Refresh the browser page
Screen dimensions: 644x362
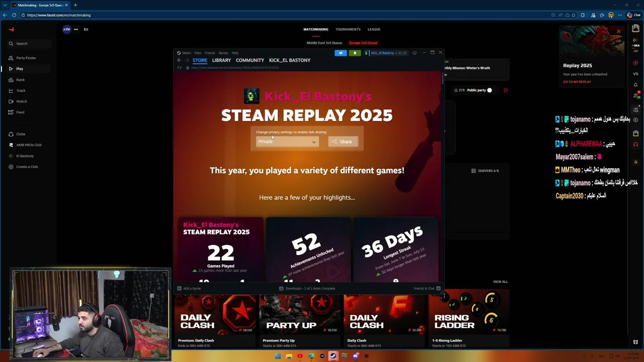[x=14, y=15]
